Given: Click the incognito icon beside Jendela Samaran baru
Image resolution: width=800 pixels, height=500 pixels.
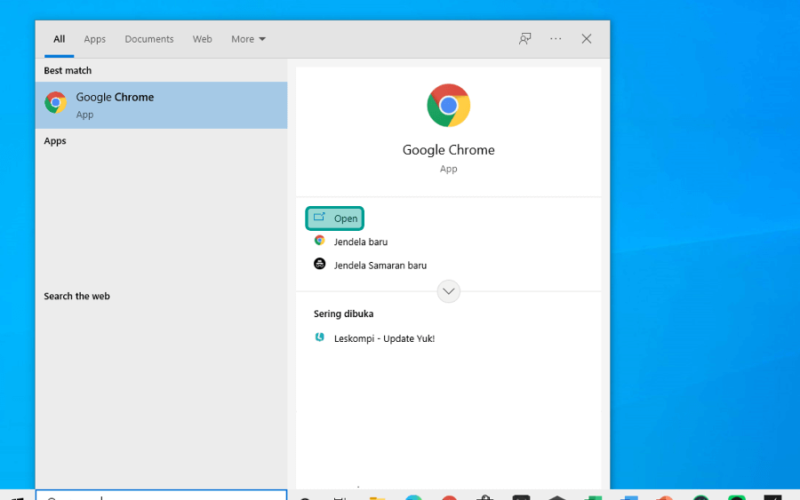Looking at the screenshot, I should 319,264.
